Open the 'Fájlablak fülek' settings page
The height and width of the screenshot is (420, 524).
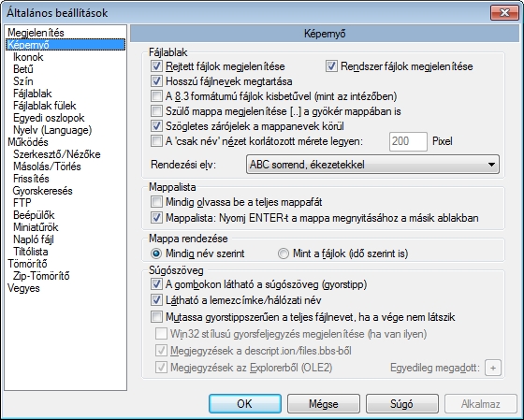[45, 106]
